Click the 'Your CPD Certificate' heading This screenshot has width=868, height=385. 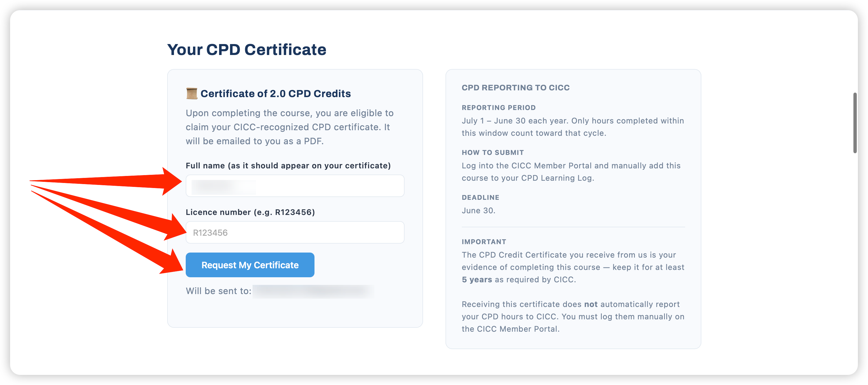click(x=247, y=50)
